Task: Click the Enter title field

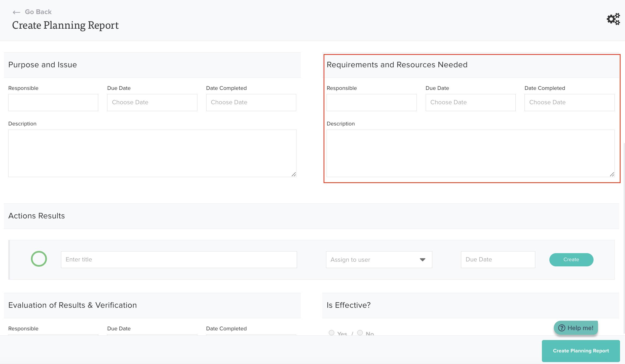Action: click(179, 259)
